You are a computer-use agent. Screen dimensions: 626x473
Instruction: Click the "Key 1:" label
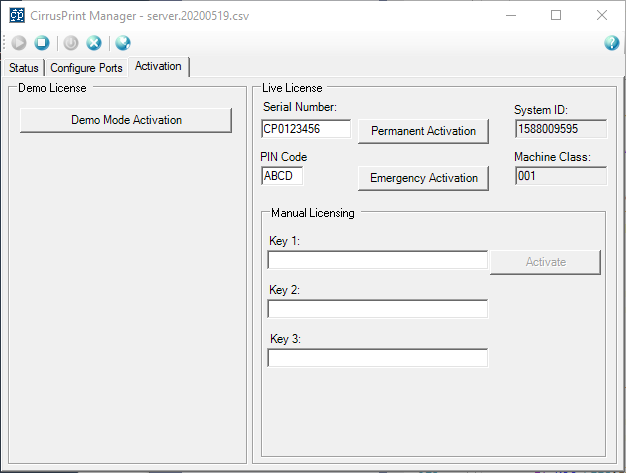[284, 241]
